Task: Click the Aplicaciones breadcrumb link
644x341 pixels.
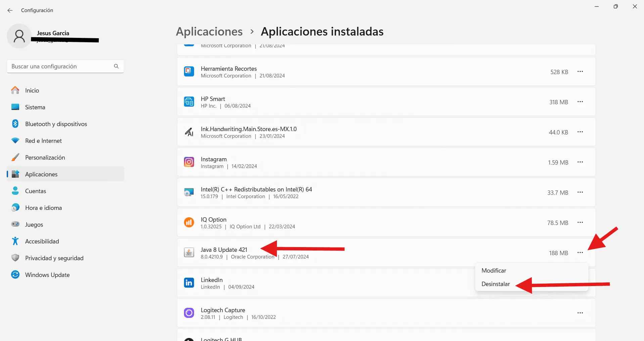Action: pos(209,32)
